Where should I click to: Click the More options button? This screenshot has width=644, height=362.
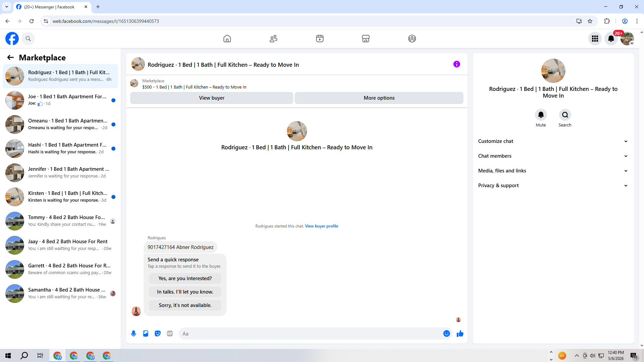[379, 98]
